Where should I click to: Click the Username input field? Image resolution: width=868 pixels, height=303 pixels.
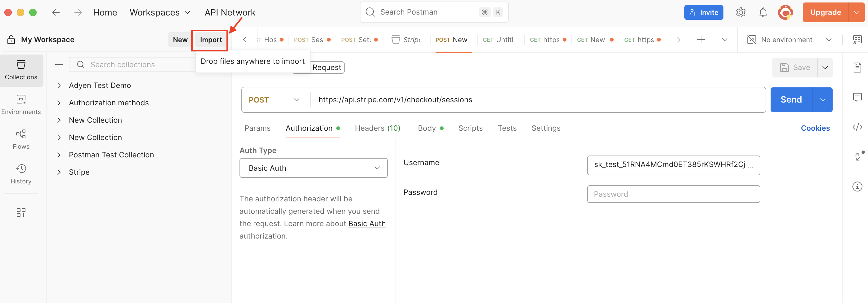673,165
